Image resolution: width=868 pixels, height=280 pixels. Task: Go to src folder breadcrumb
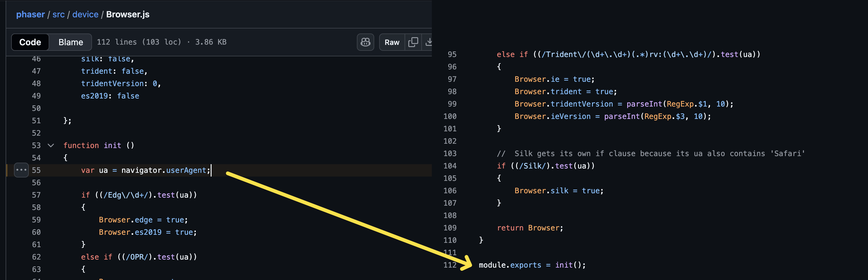tap(58, 15)
